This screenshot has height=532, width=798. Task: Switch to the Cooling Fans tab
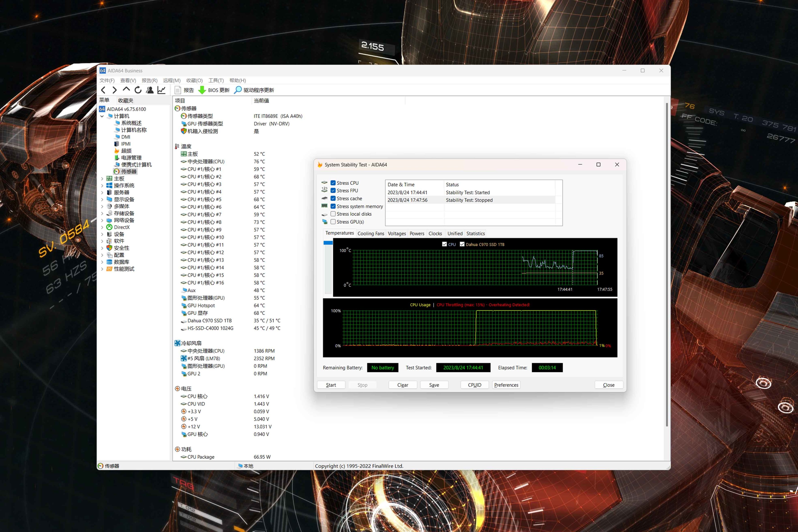click(x=370, y=233)
